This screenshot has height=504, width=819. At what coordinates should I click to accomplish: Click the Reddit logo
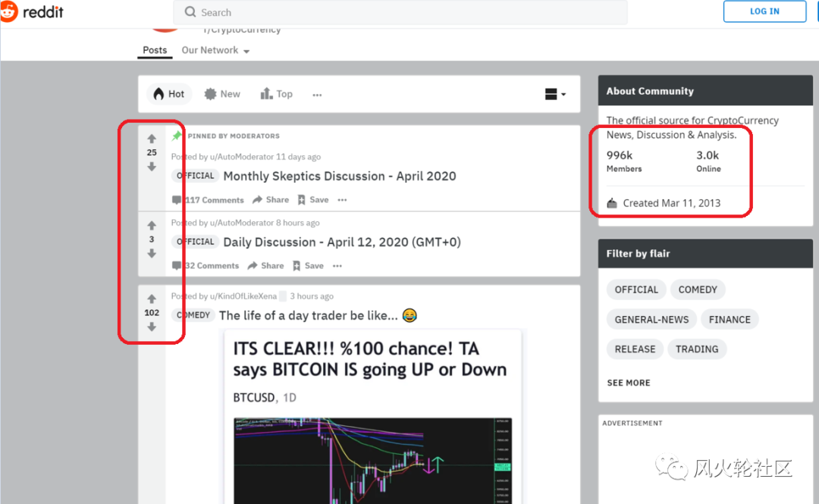tap(33, 11)
